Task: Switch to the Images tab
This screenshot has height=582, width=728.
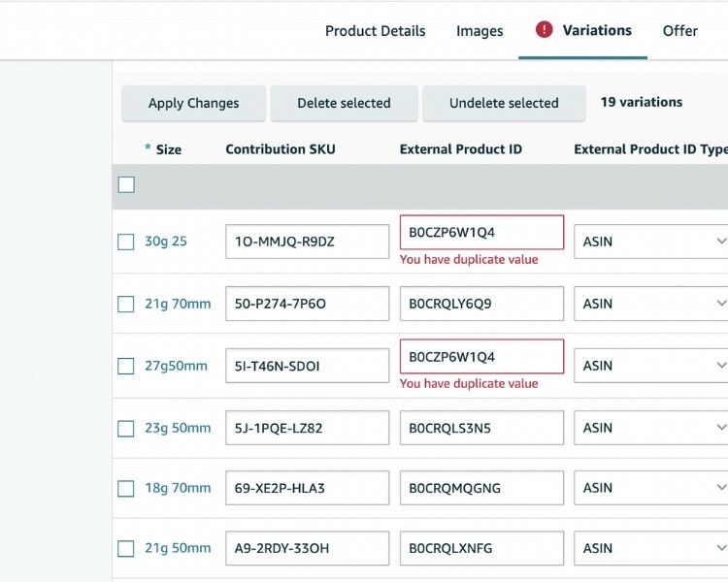Action: [480, 31]
